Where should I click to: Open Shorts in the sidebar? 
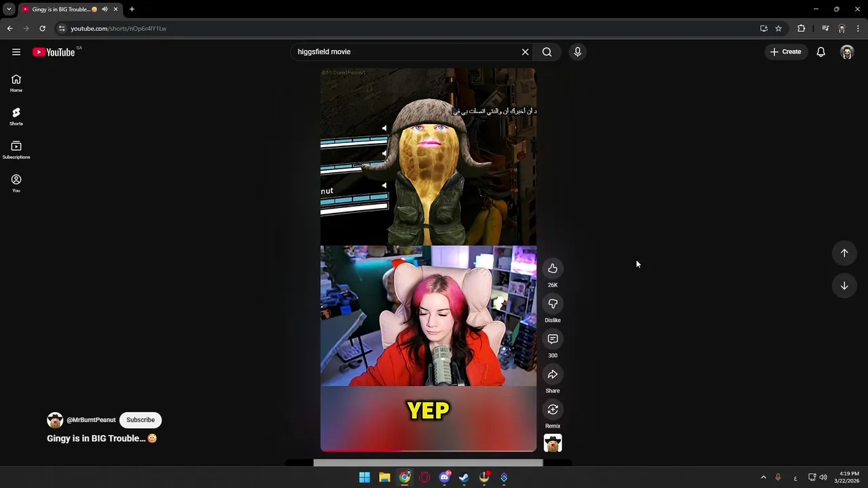(16, 117)
